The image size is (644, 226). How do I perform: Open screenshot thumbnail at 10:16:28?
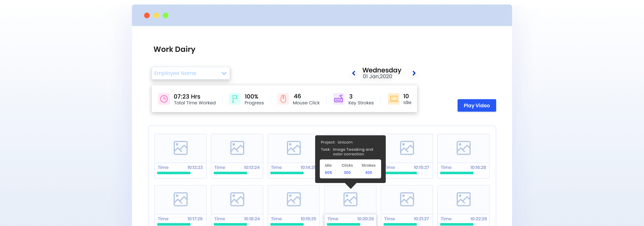pos(464,148)
